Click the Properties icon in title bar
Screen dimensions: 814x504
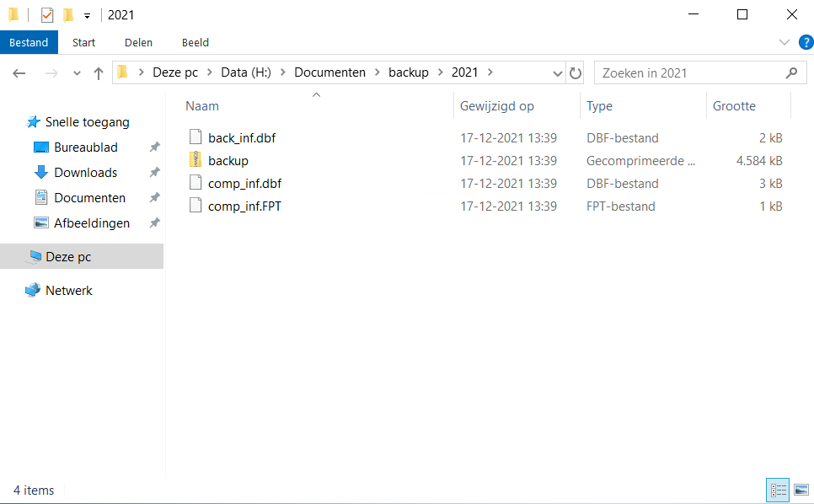[46, 14]
